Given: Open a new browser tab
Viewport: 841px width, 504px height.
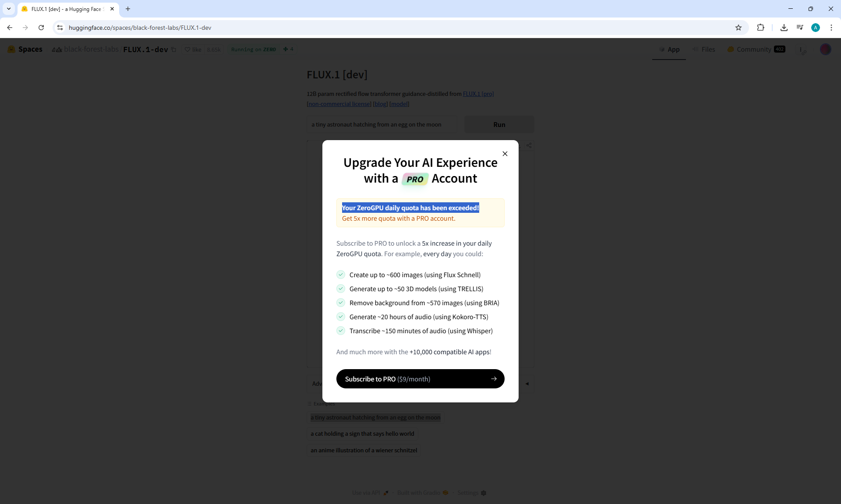Looking at the screenshot, I should (128, 9).
